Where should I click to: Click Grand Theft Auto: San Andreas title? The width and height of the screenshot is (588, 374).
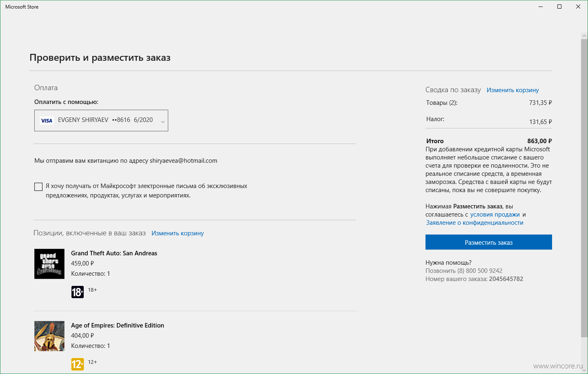point(114,253)
